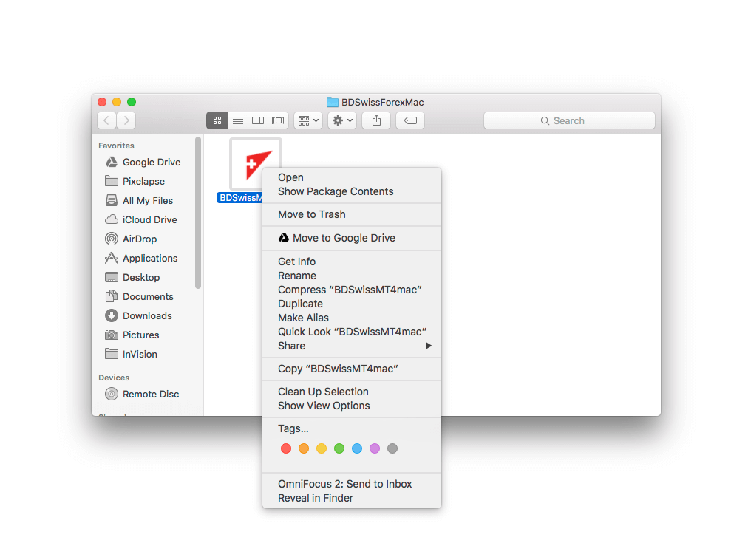This screenshot has width=731, height=560.
Task: Choose Duplicate in context menu
Action: [352, 304]
